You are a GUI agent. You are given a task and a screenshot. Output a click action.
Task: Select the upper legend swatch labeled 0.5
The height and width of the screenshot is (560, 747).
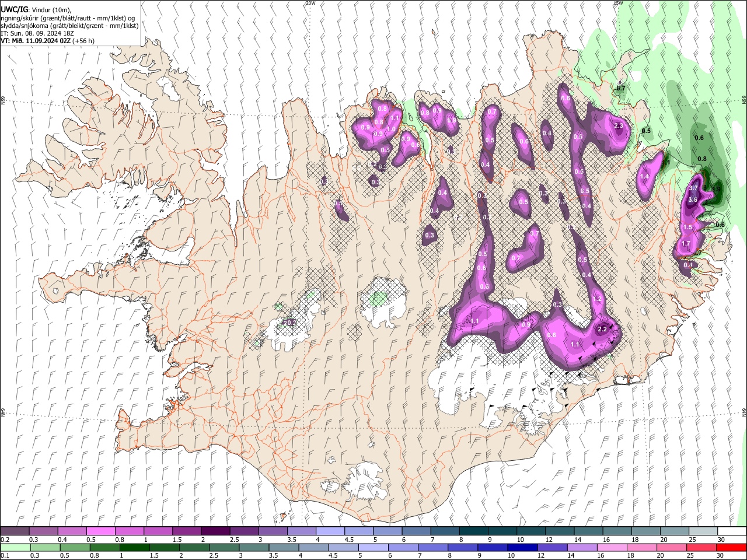[x=101, y=531]
